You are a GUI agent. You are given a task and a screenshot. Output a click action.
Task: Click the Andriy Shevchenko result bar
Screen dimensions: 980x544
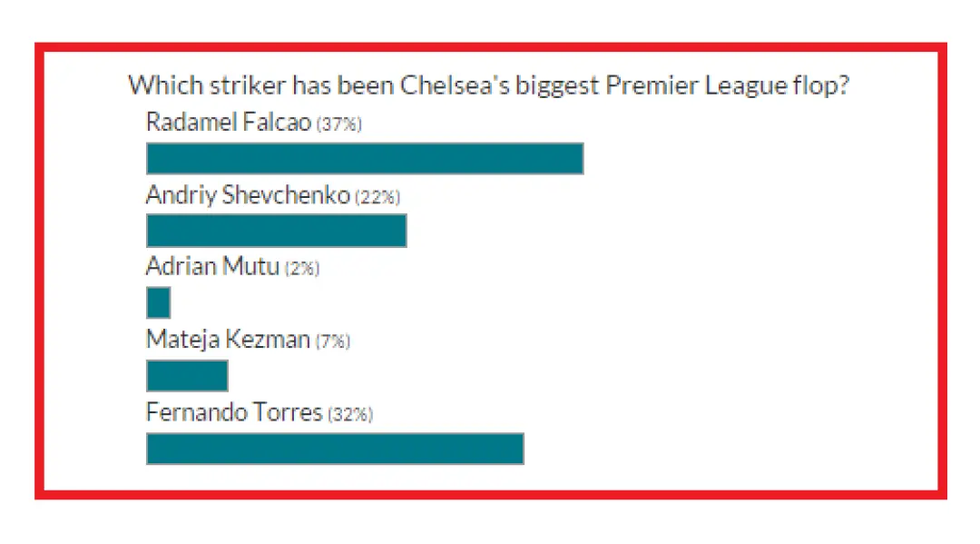pos(276,231)
